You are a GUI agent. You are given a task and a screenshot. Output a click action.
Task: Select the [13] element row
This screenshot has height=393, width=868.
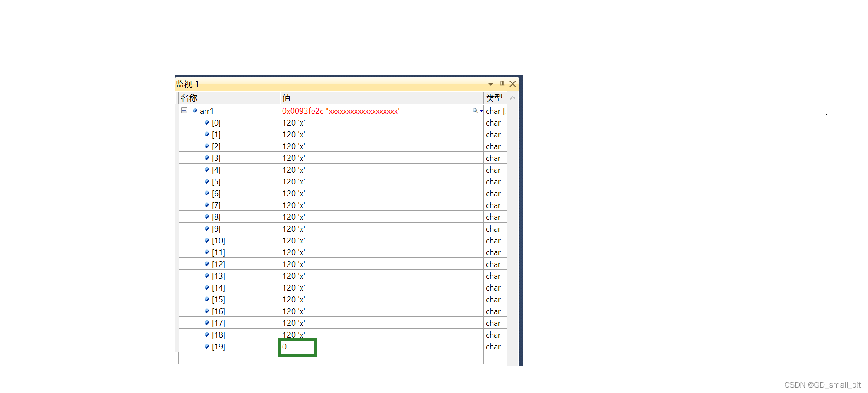(342, 276)
